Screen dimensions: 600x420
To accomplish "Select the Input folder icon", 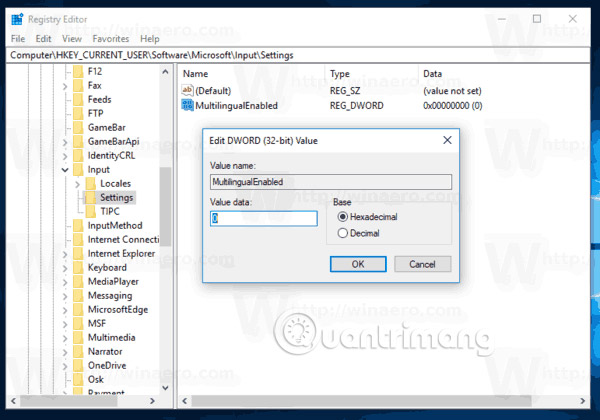I will (78, 169).
